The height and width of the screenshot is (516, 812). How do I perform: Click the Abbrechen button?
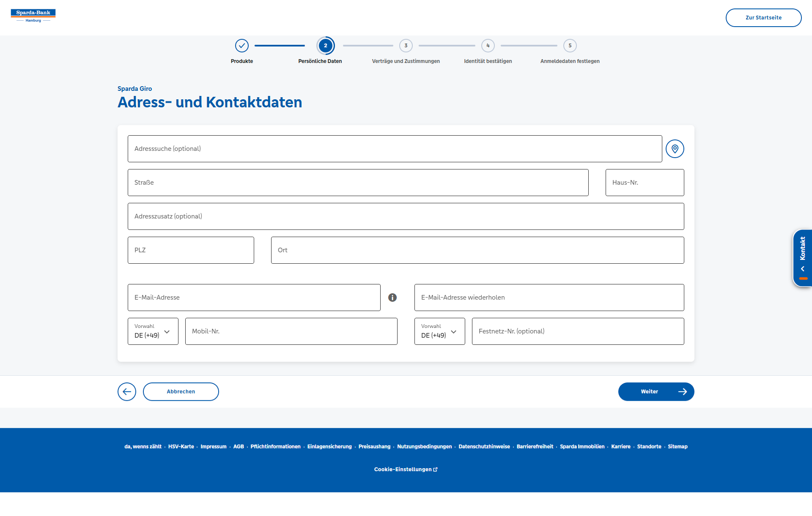(x=181, y=392)
